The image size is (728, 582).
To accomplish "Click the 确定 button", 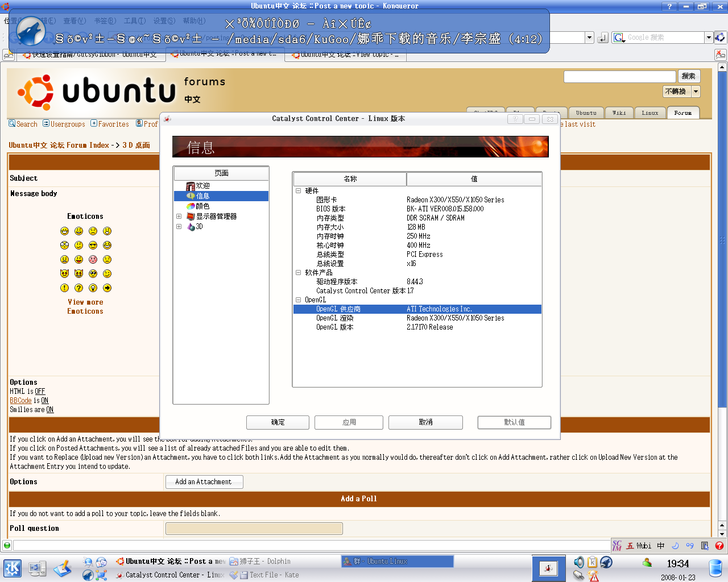I will click(278, 422).
